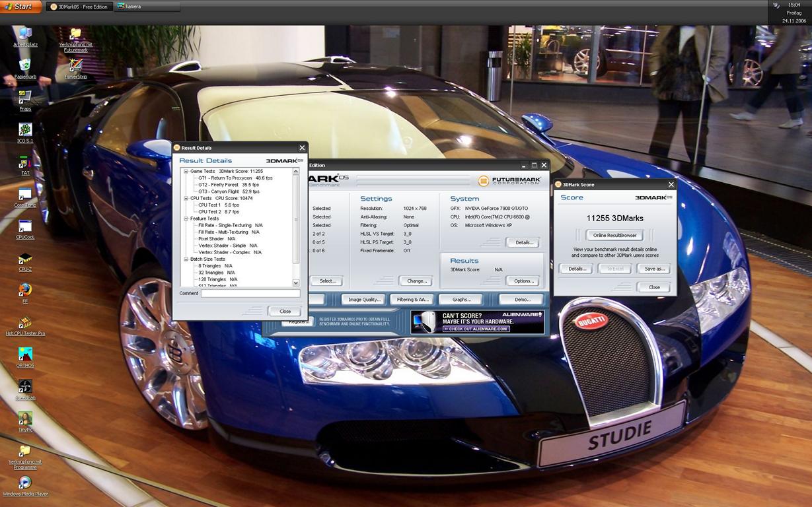Collapse the Feature Tests tree node
The width and height of the screenshot is (812, 507).
pyautogui.click(x=186, y=219)
